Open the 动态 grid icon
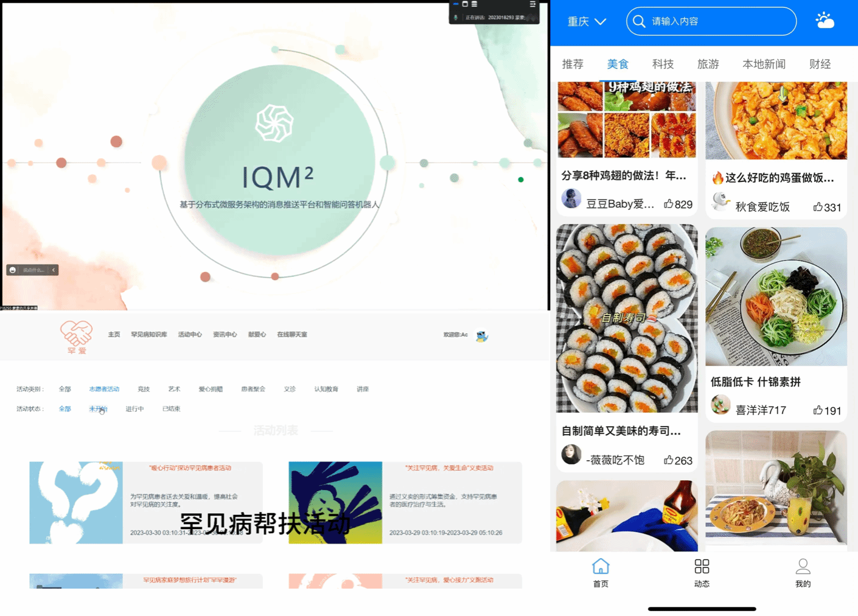The height and width of the screenshot is (616, 858). 702,567
